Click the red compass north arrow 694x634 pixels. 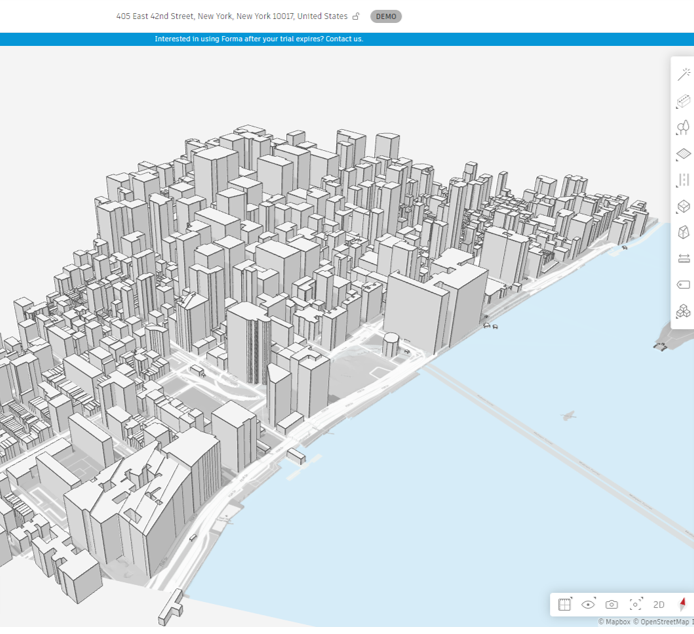(683, 604)
